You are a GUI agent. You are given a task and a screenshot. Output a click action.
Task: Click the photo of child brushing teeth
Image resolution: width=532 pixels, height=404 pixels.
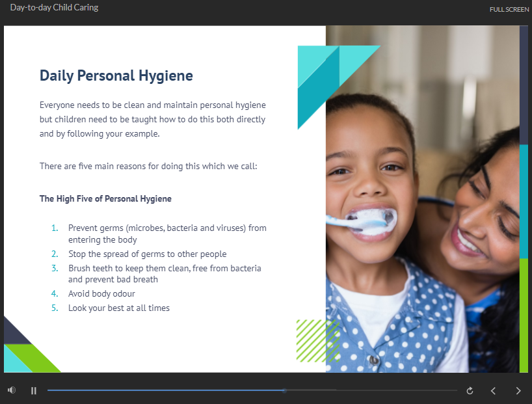coord(422,199)
